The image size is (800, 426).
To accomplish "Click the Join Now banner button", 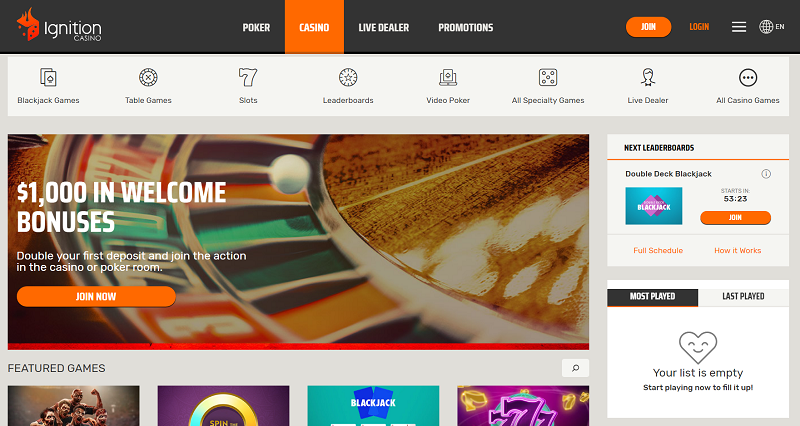I will click(96, 296).
